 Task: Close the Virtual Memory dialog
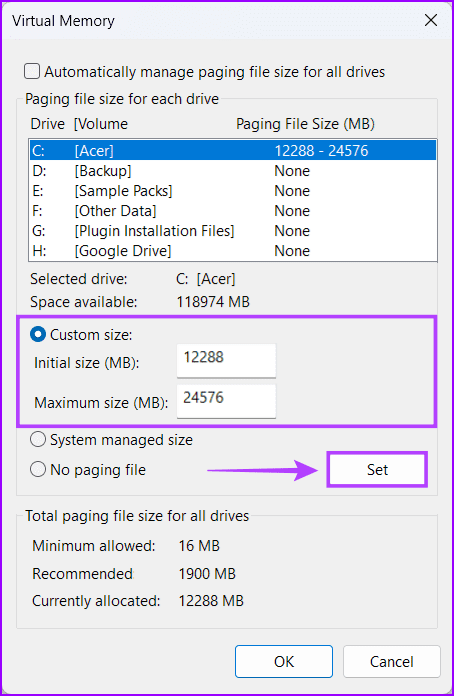[x=431, y=20]
